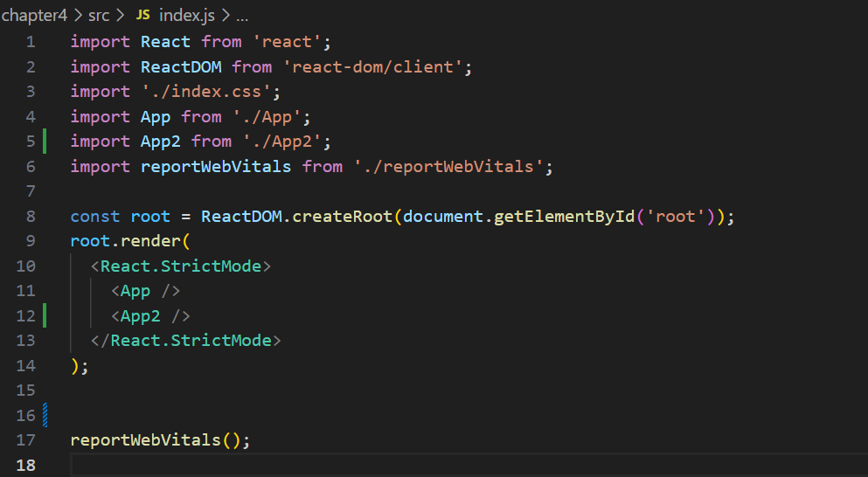
Task: Click root.render on line 9
Action: click(125, 241)
